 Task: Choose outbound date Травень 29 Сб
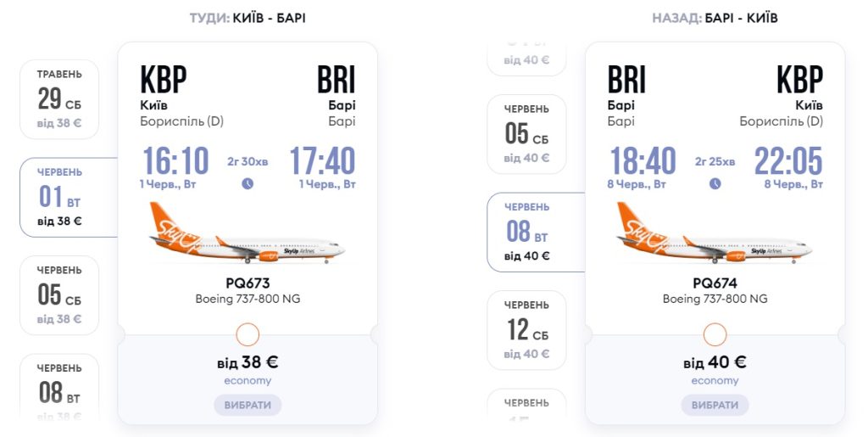tap(59, 99)
